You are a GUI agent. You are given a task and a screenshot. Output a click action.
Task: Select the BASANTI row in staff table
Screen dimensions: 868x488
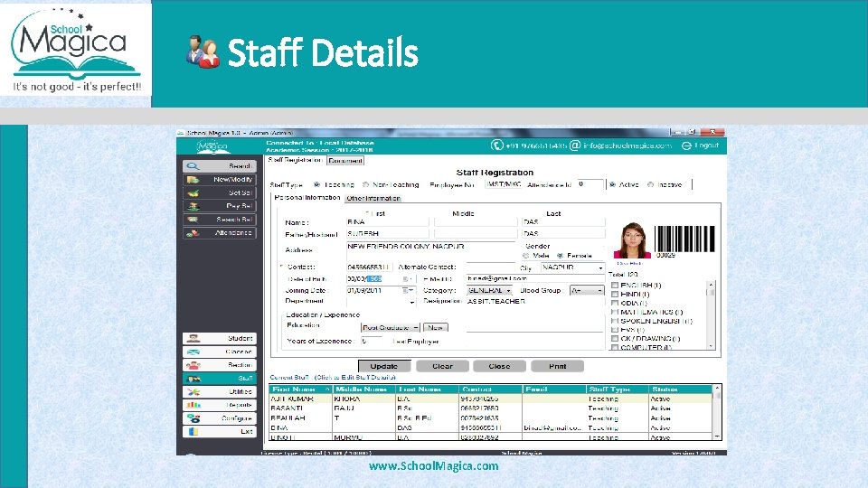click(x=490, y=408)
